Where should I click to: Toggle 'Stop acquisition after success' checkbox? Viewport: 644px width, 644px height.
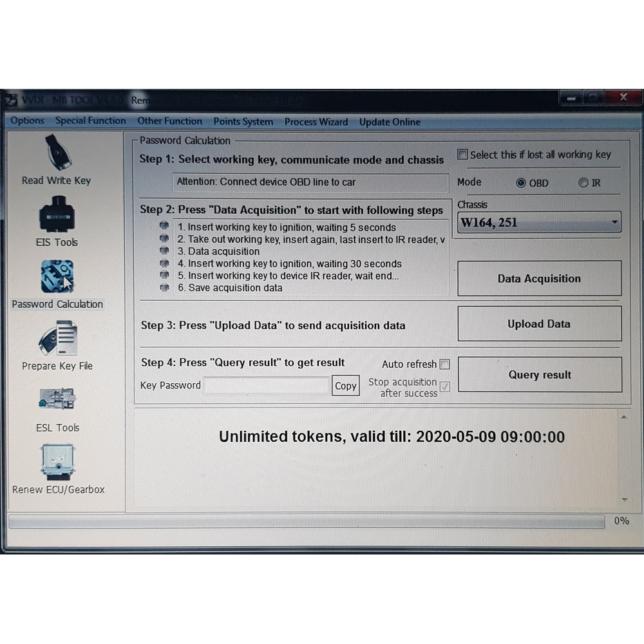coord(445,386)
